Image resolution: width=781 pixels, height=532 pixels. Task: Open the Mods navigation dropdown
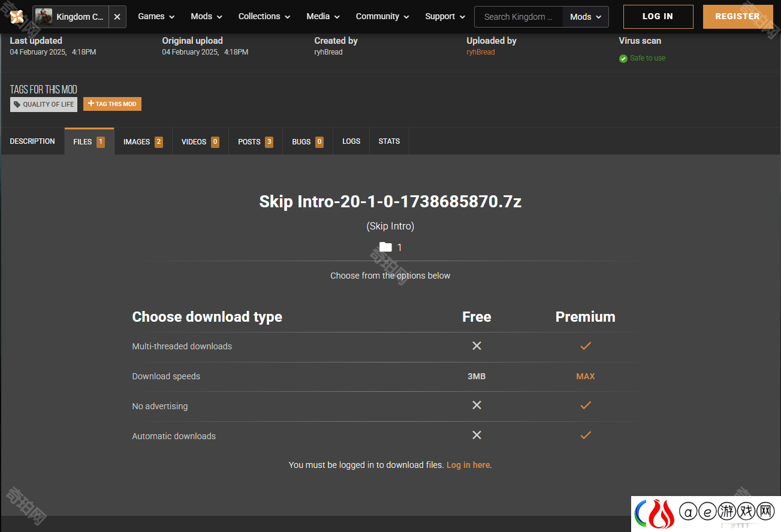tap(207, 17)
